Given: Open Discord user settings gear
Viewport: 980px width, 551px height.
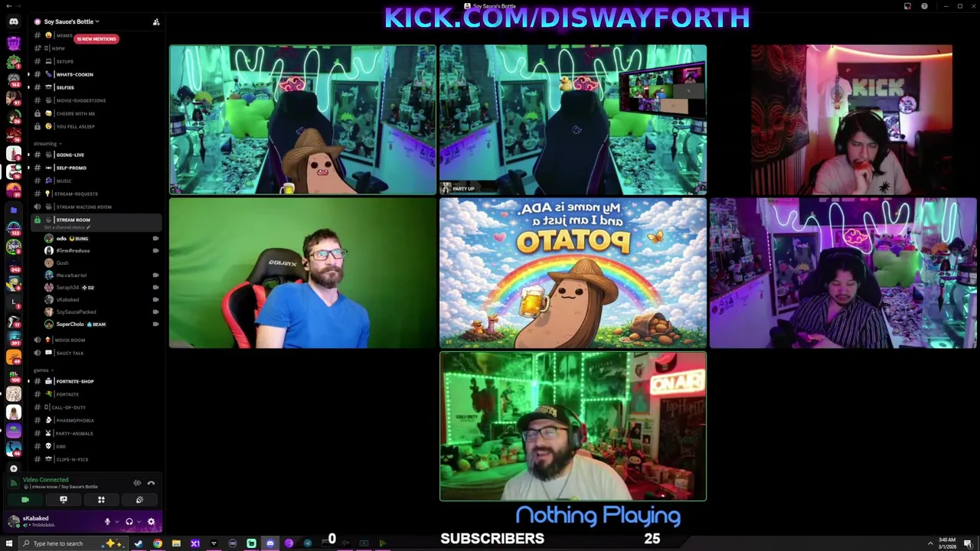Looking at the screenshot, I should (x=151, y=522).
